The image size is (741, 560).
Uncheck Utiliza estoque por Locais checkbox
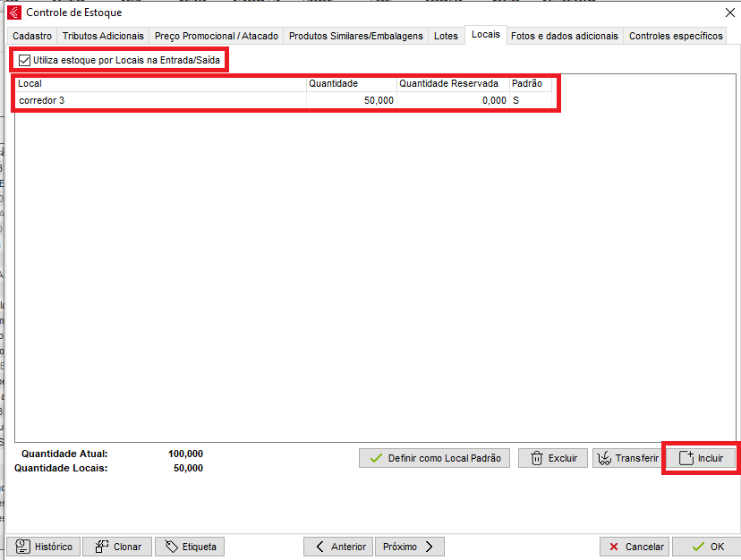[x=24, y=60]
